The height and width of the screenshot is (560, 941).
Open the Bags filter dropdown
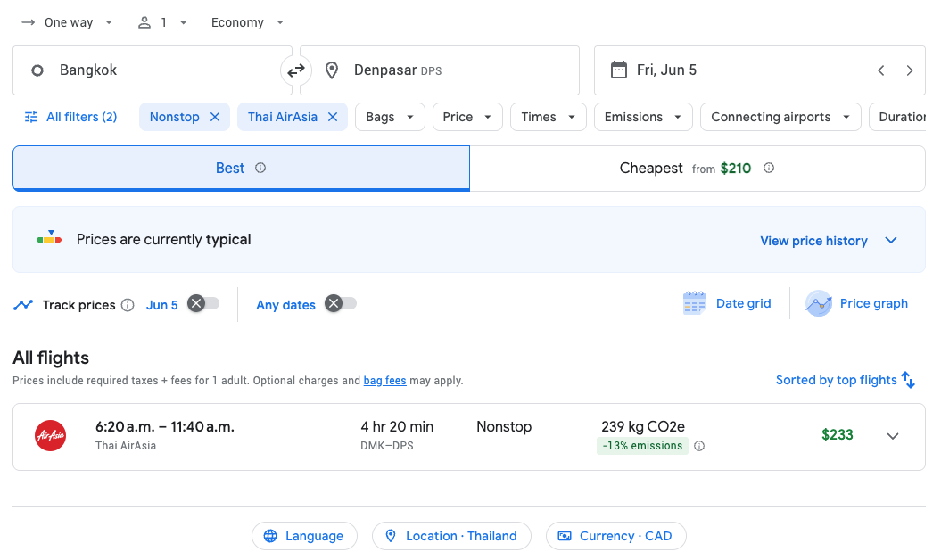(x=390, y=116)
